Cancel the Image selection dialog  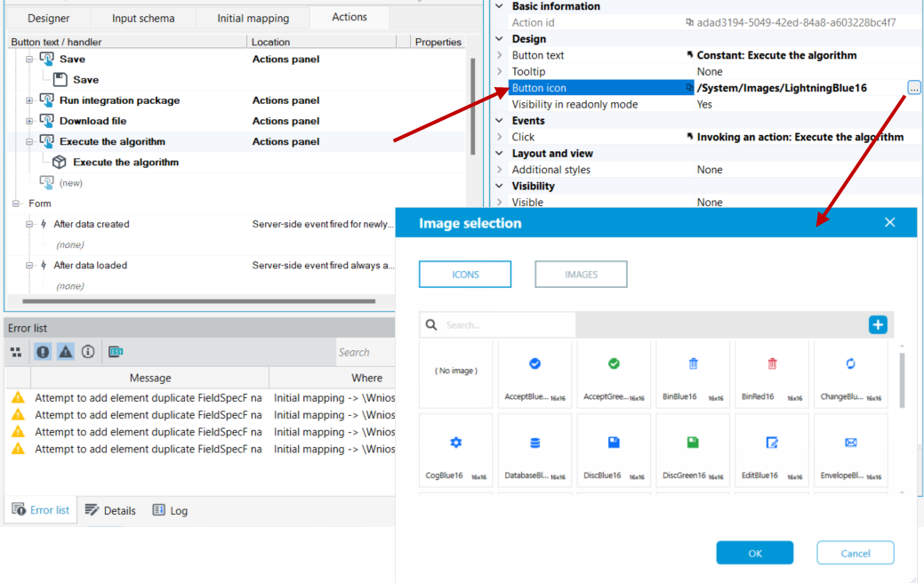855,553
